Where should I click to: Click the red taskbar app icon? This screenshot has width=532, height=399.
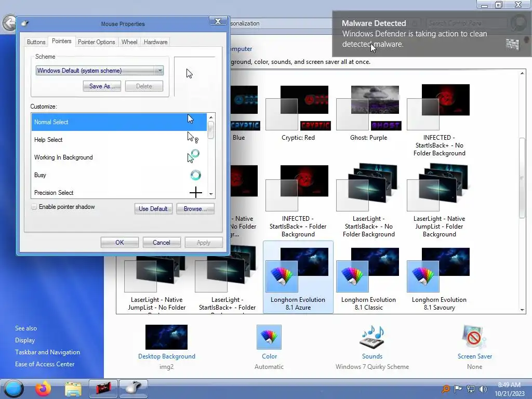(103, 389)
